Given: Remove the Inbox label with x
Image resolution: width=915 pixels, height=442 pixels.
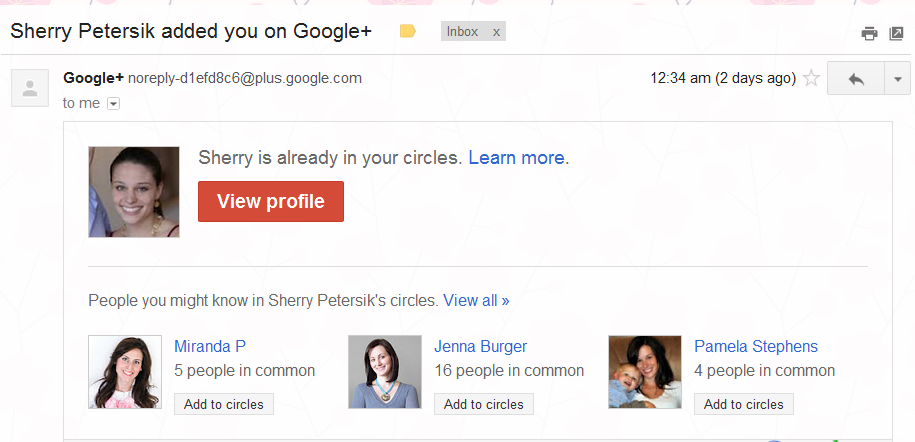Looking at the screenshot, I should [x=495, y=32].
